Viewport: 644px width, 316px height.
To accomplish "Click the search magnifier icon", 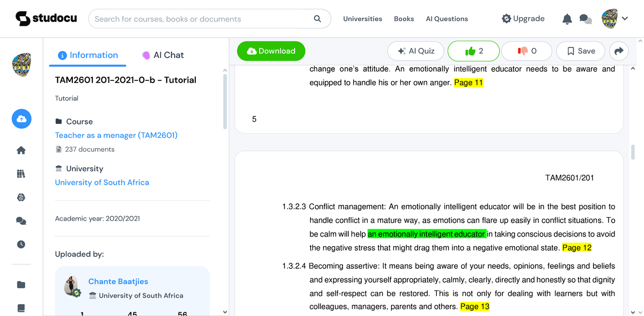I will click(x=318, y=19).
